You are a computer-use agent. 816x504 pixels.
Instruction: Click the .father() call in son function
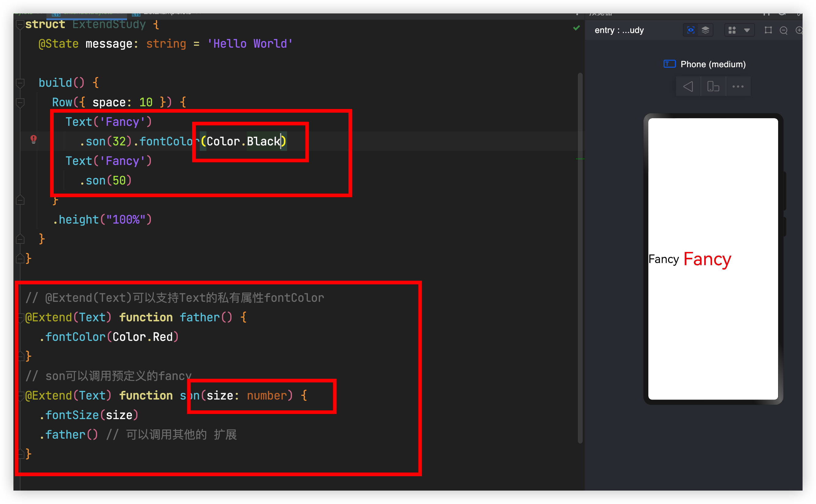(69, 435)
